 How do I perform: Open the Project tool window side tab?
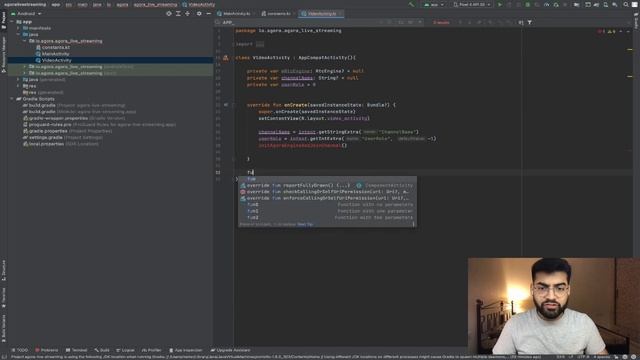pos(4,20)
